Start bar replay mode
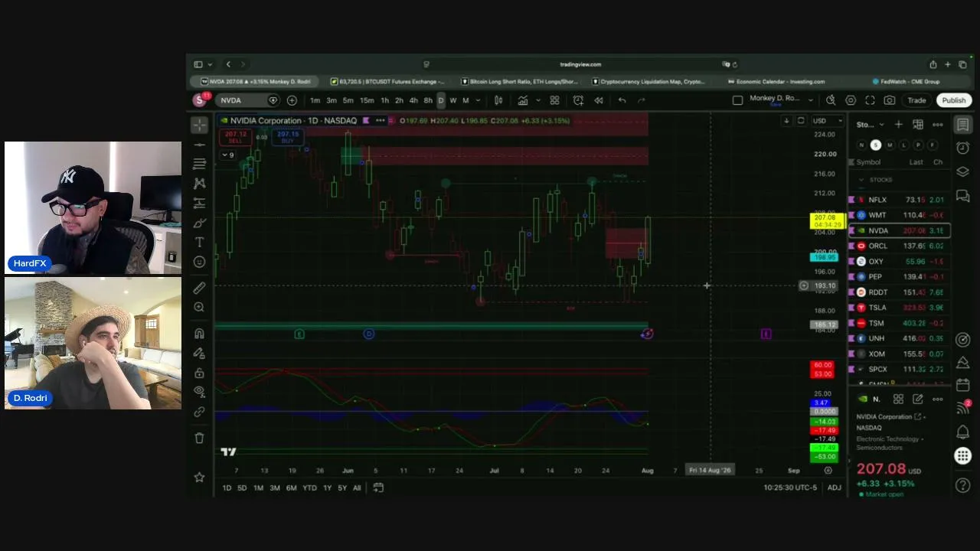Screen dimensions: 980x551 (599, 100)
